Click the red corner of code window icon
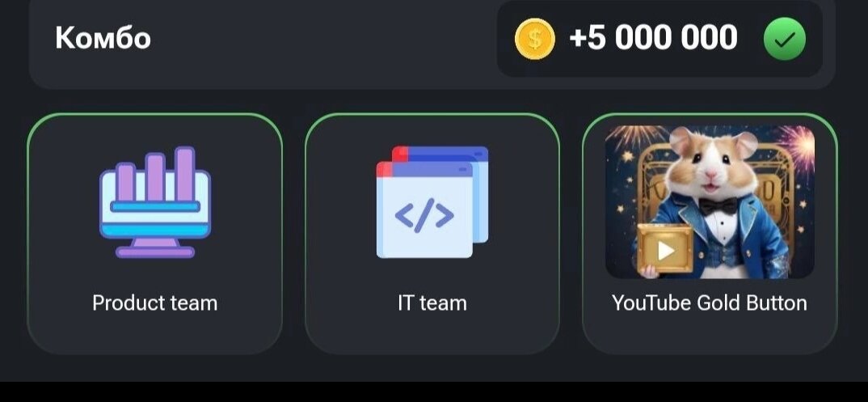Image resolution: width=868 pixels, height=402 pixels. tap(384, 169)
